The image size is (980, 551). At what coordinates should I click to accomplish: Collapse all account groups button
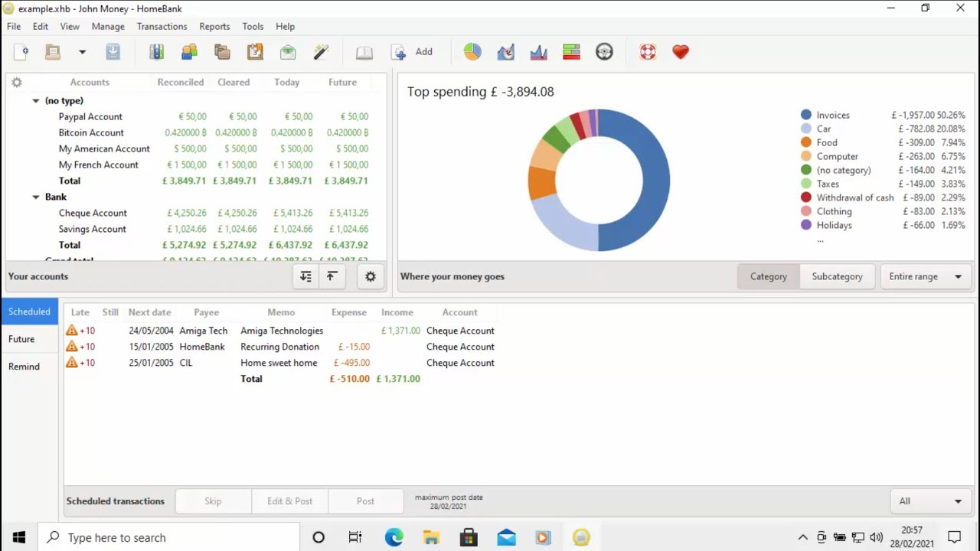click(332, 276)
